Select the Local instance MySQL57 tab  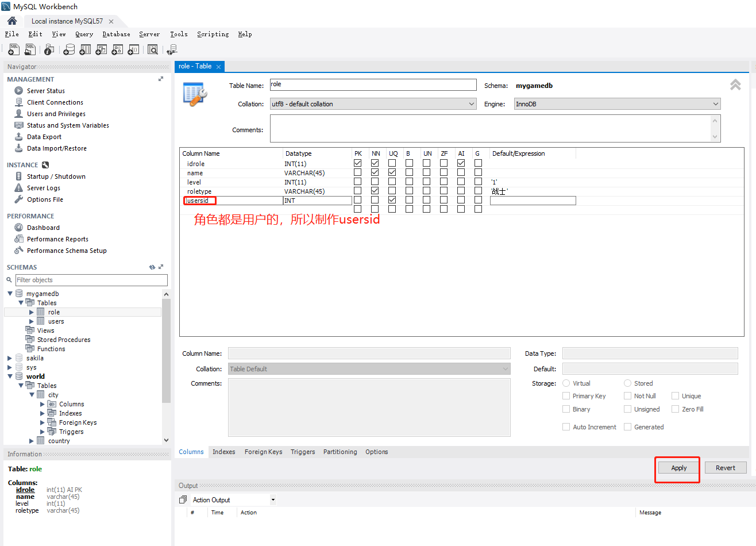(x=67, y=21)
